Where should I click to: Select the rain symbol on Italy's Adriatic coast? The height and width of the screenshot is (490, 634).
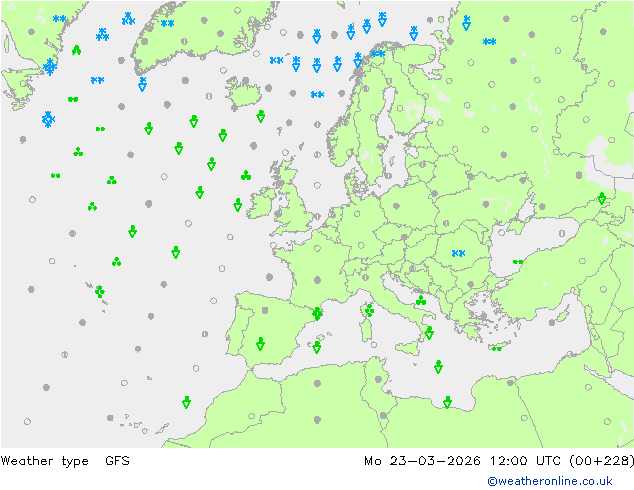(421, 300)
